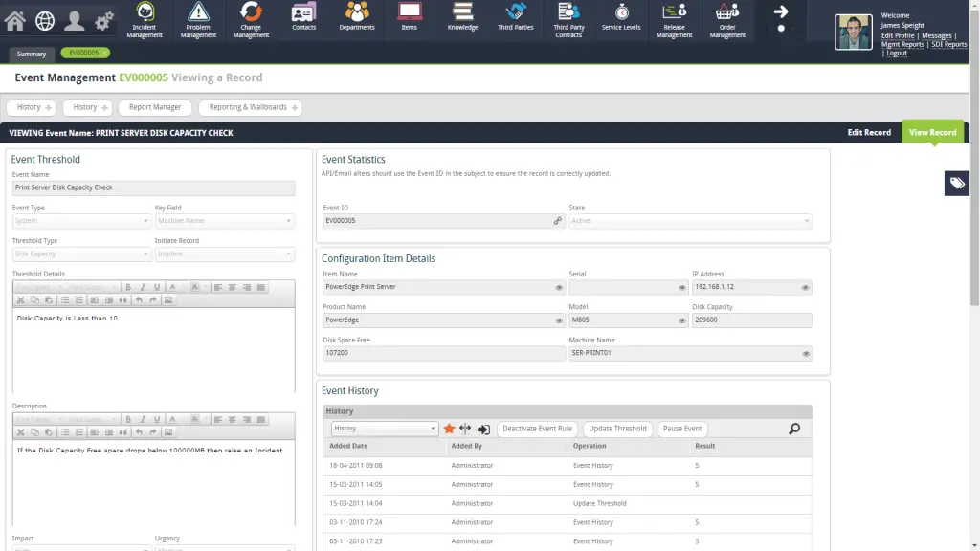Screen dimensions: 980x551
Task: Click the Logout link
Action: point(896,54)
